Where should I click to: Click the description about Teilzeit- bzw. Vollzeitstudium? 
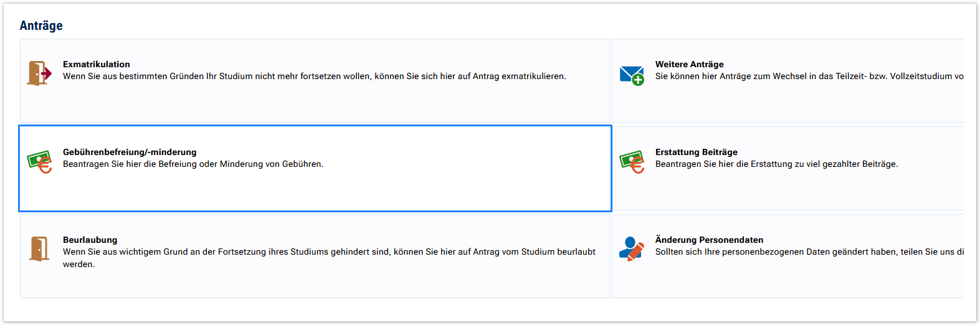point(809,76)
